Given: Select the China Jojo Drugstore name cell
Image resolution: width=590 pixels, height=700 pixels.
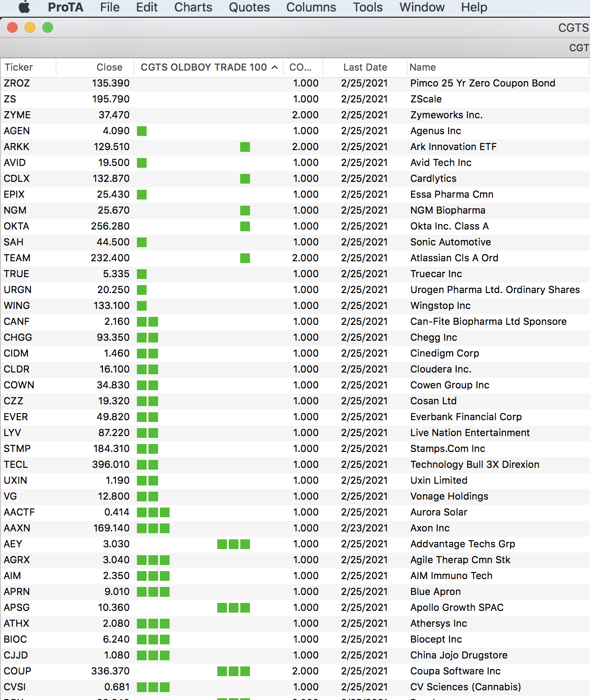Looking at the screenshot, I should pos(459,655).
